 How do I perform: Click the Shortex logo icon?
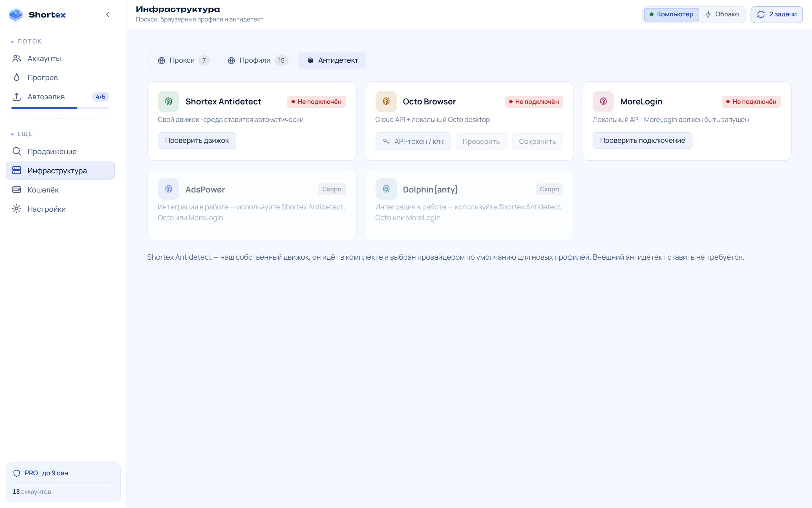click(x=16, y=14)
